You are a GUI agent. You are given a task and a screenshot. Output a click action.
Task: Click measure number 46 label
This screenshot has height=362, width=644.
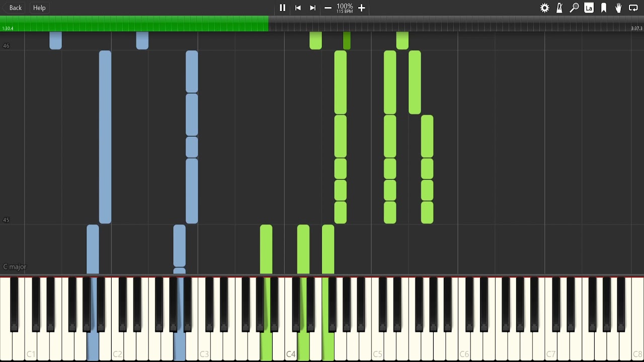pos(6,46)
